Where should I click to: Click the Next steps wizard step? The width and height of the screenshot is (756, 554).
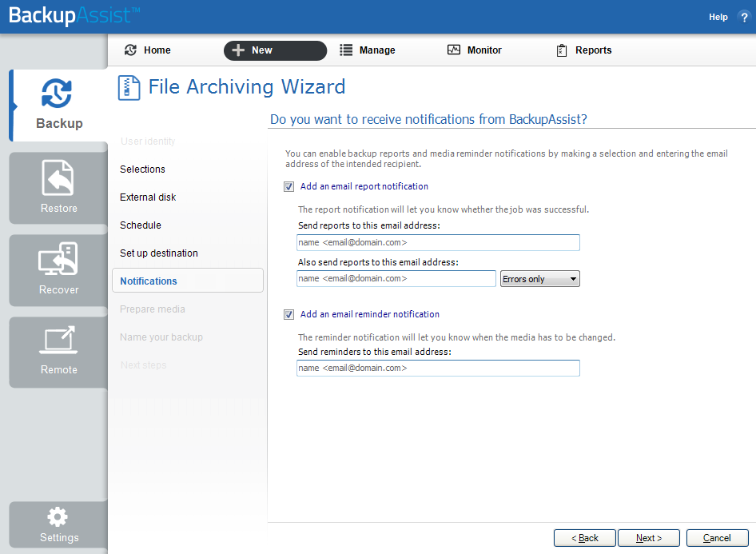pyautogui.click(x=144, y=365)
